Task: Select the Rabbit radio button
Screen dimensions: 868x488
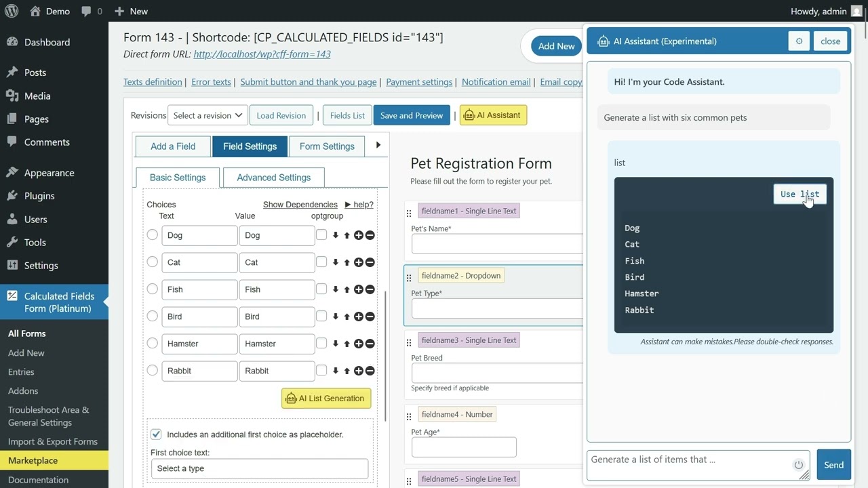Action: click(153, 370)
